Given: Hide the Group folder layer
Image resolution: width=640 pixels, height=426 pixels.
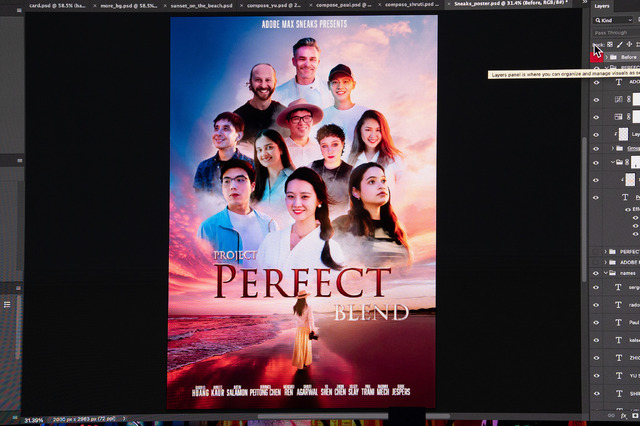Looking at the screenshot, I should (x=596, y=149).
